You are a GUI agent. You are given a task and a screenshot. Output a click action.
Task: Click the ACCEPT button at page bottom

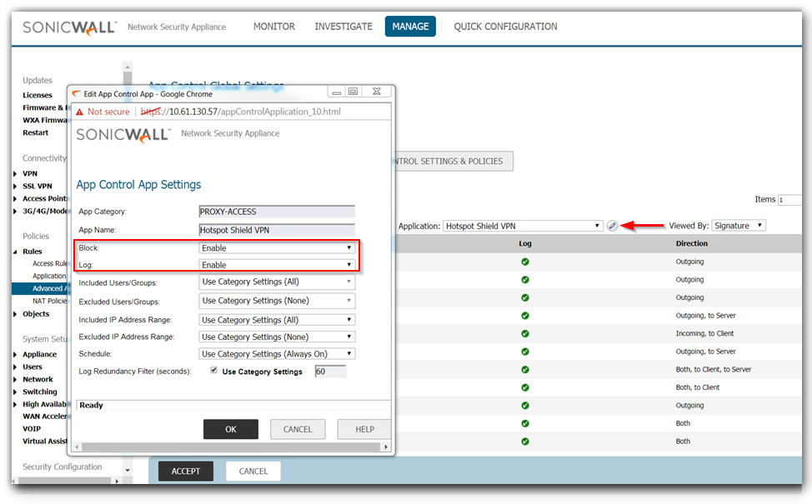pos(186,471)
